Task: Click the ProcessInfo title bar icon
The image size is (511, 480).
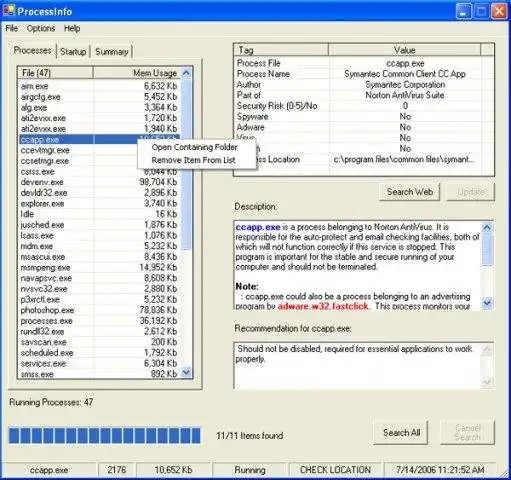Action: tap(9, 11)
